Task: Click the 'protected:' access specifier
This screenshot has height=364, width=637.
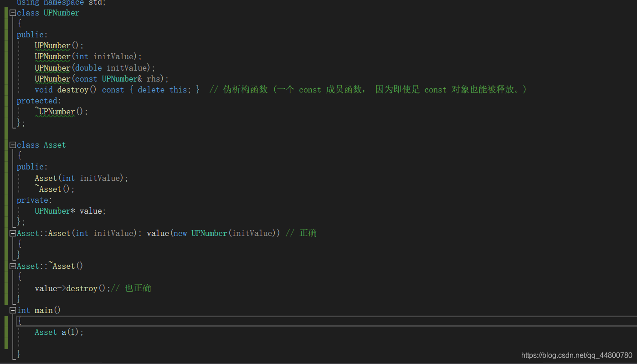Action: coord(39,101)
